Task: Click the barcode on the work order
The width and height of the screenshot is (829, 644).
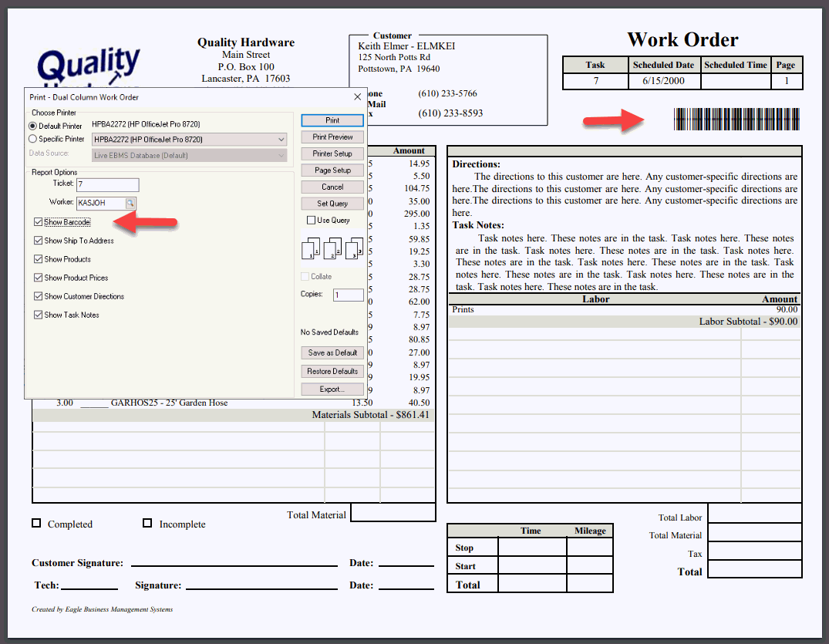Action: tap(736, 119)
